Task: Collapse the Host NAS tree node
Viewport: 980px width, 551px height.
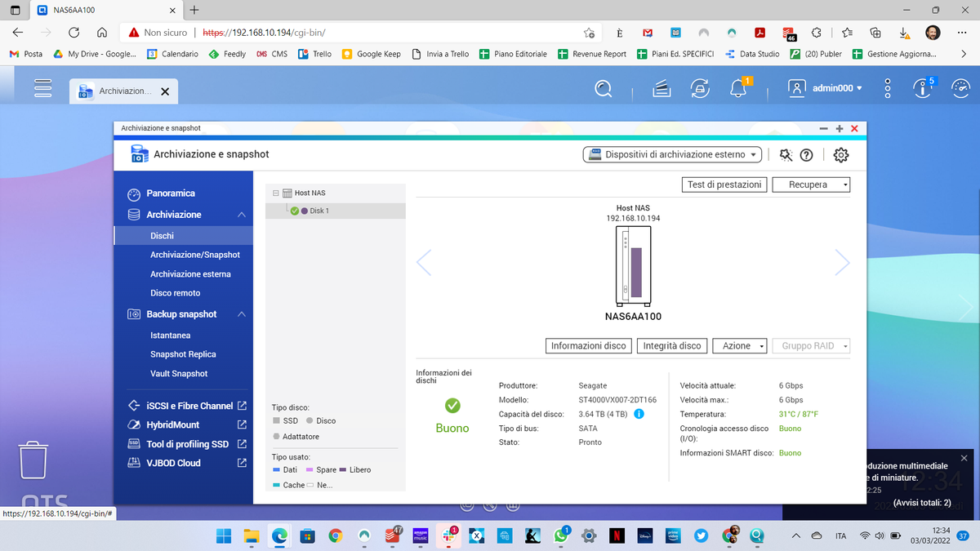Action: [275, 193]
